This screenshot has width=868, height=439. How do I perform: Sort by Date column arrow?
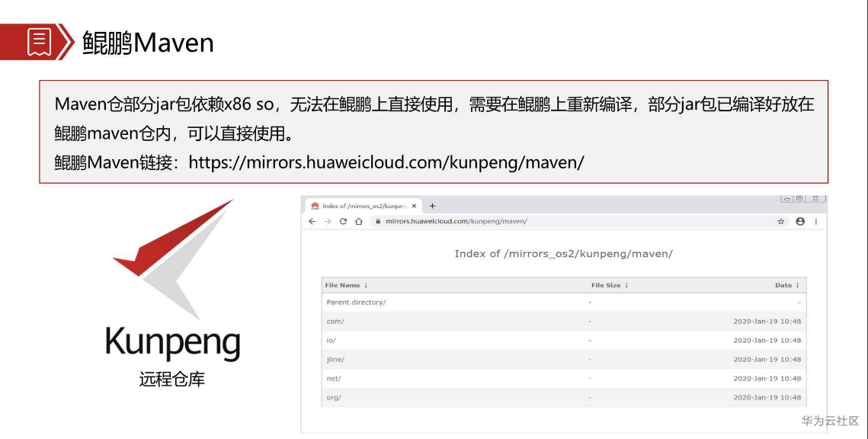798,285
